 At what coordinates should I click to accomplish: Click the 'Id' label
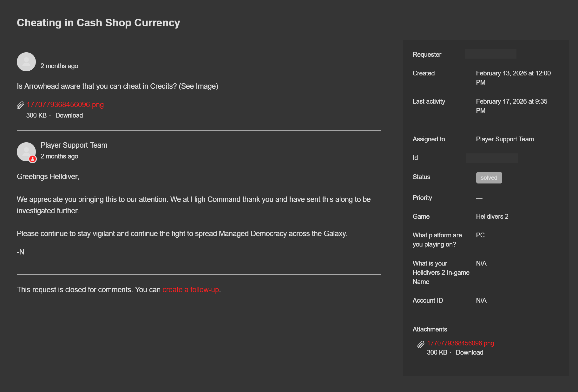415,158
